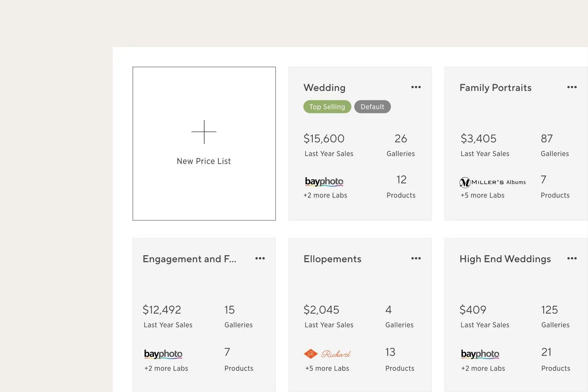Click the Richard lab logo on Ellopements
The height and width of the screenshot is (392, 588).
pyautogui.click(x=327, y=354)
